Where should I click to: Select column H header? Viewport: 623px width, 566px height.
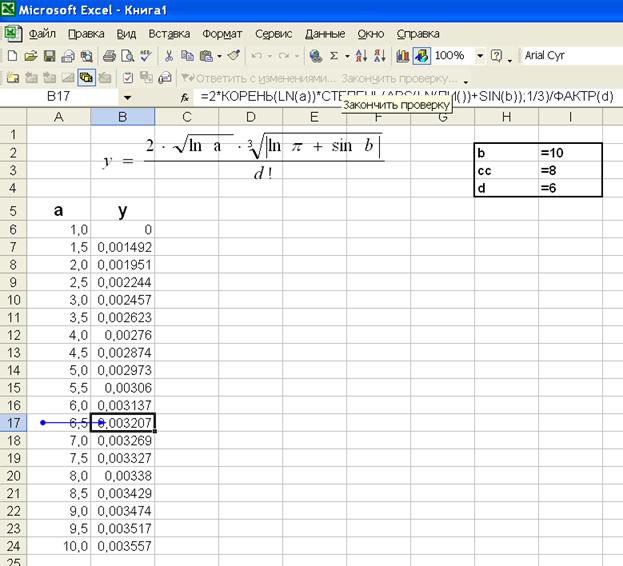click(506, 117)
